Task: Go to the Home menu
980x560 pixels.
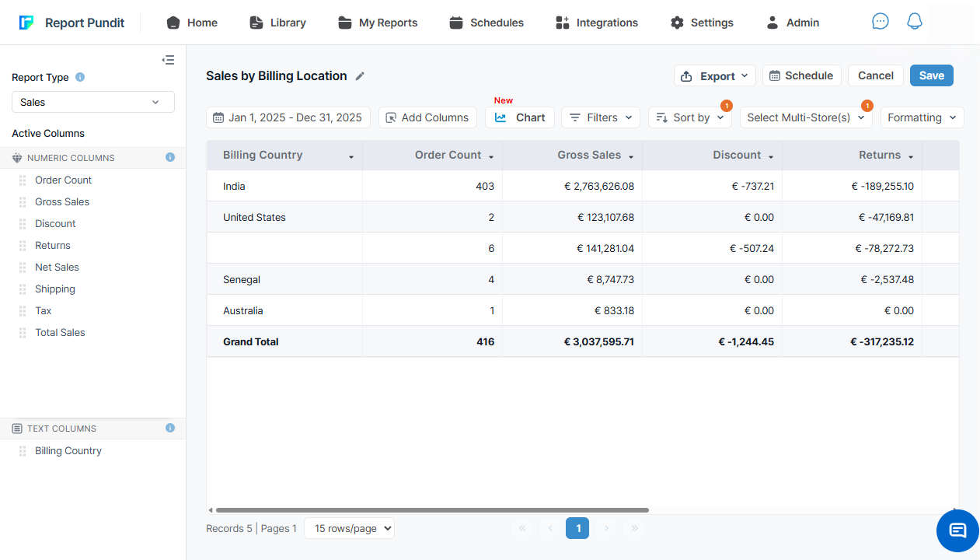Action: pyautogui.click(x=192, y=23)
